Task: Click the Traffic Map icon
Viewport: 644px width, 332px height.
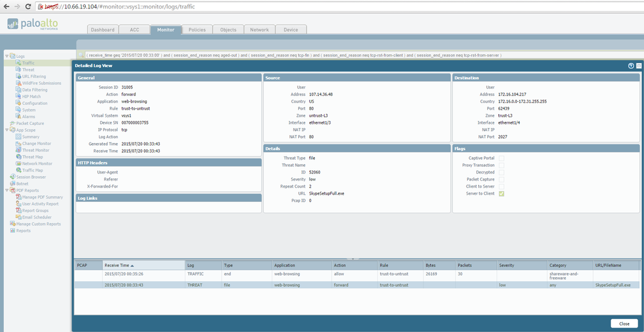Action: 19,170
